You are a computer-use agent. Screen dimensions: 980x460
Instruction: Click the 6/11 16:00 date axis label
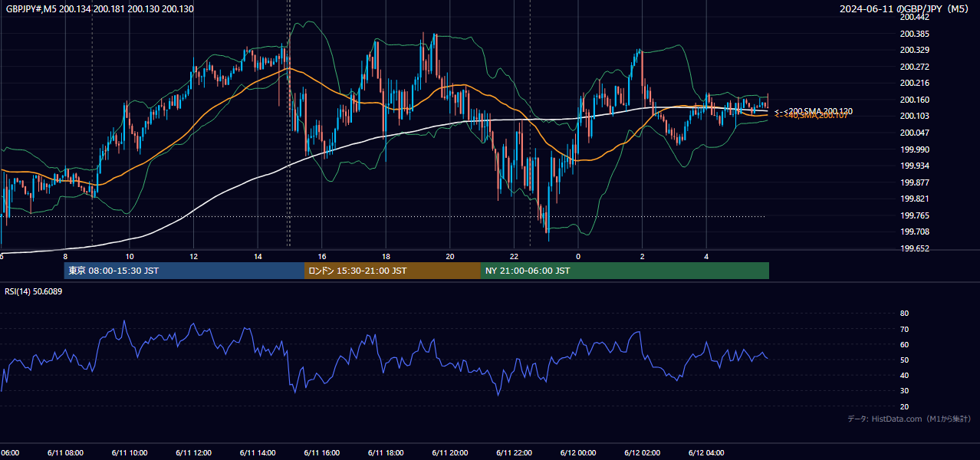pos(322,453)
